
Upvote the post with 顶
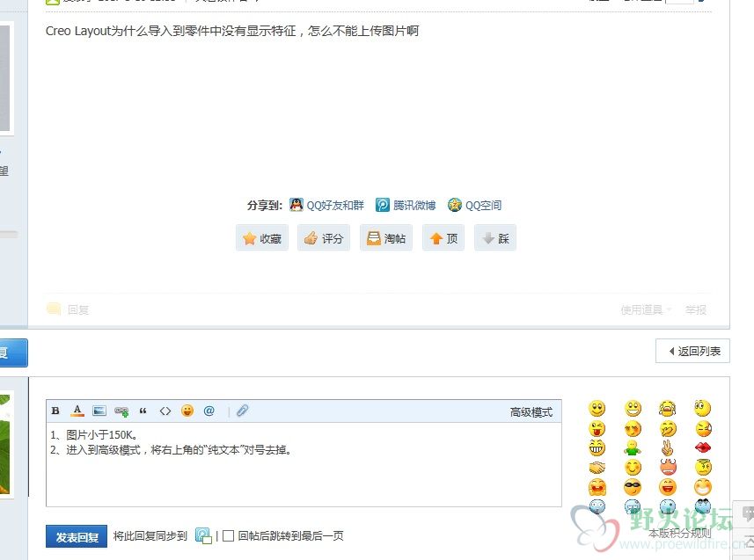(x=443, y=238)
